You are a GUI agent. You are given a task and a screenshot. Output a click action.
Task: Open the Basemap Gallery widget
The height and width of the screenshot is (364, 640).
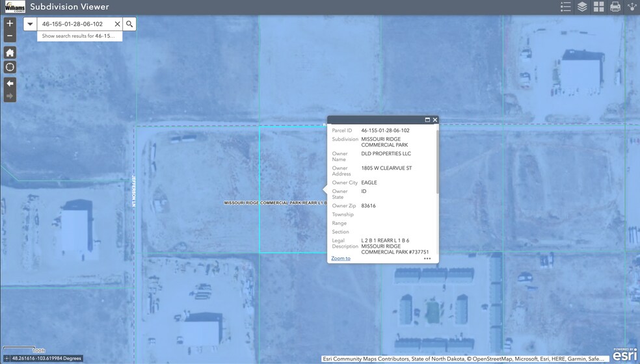pyautogui.click(x=599, y=7)
